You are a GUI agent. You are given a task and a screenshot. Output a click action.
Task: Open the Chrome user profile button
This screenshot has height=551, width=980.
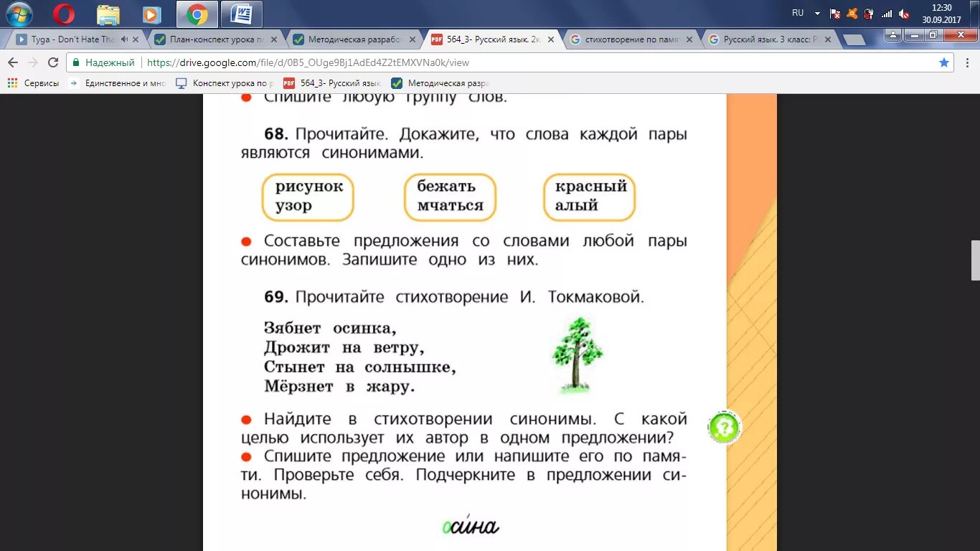893,34
